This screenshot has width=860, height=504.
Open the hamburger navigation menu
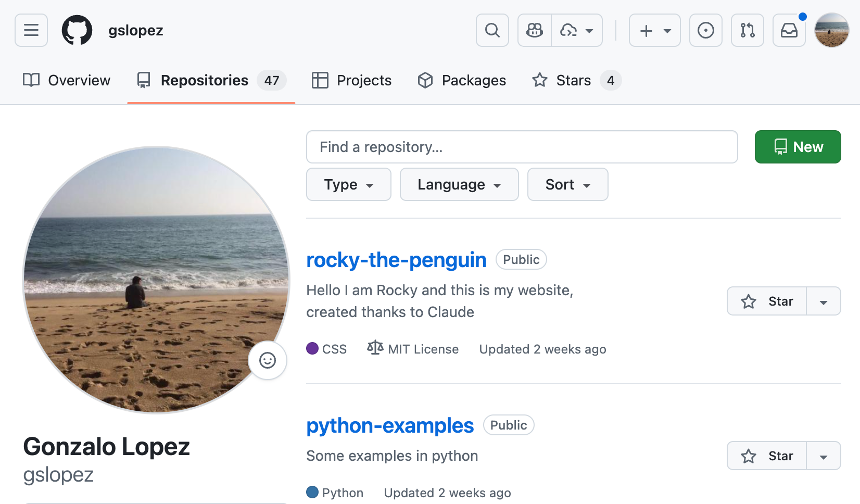coord(31,30)
